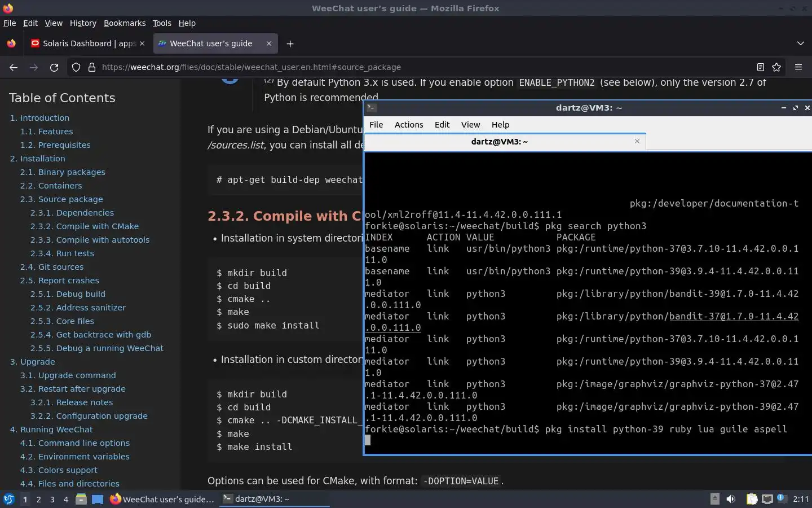The width and height of the screenshot is (812, 508).
Task: Open terminal Edit menu
Action: (x=442, y=125)
